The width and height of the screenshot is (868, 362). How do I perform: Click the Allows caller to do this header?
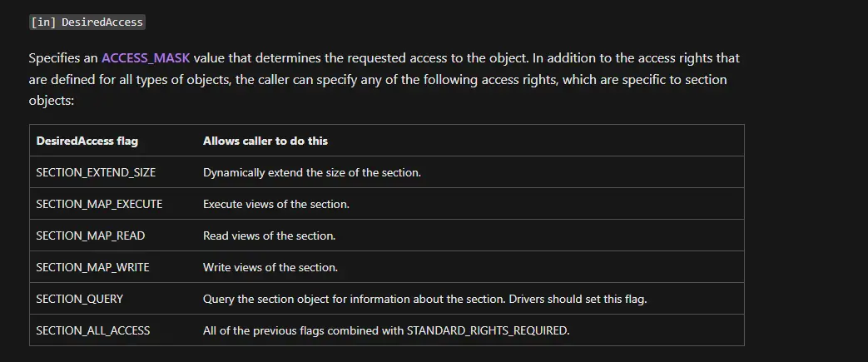265,141
